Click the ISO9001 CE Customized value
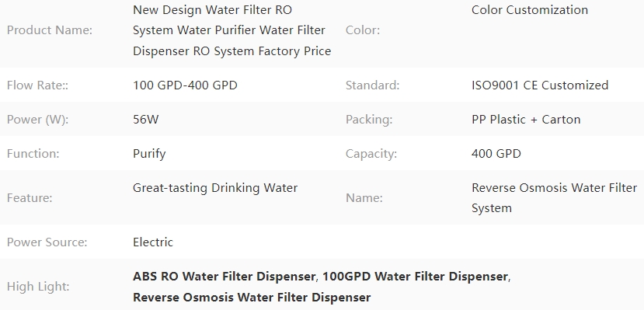 [x=540, y=85]
